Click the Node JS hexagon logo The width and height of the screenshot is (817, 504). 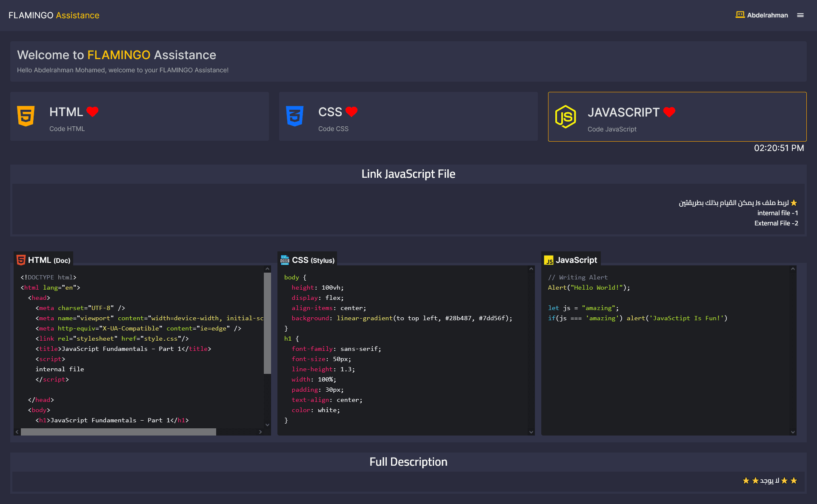(x=566, y=117)
